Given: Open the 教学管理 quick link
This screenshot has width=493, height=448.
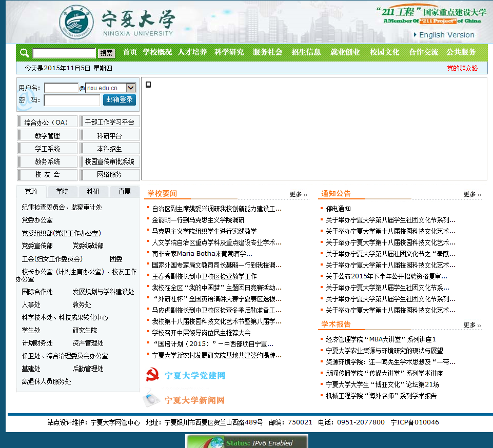Looking at the screenshot, I should tap(47, 135).
